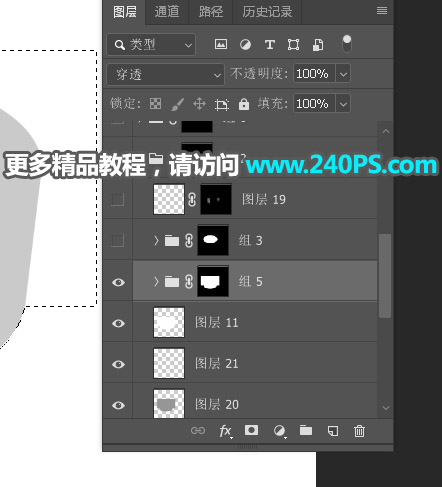The image size is (442, 487).
Task: Select the 图层 21 layer name
Action: tap(217, 363)
